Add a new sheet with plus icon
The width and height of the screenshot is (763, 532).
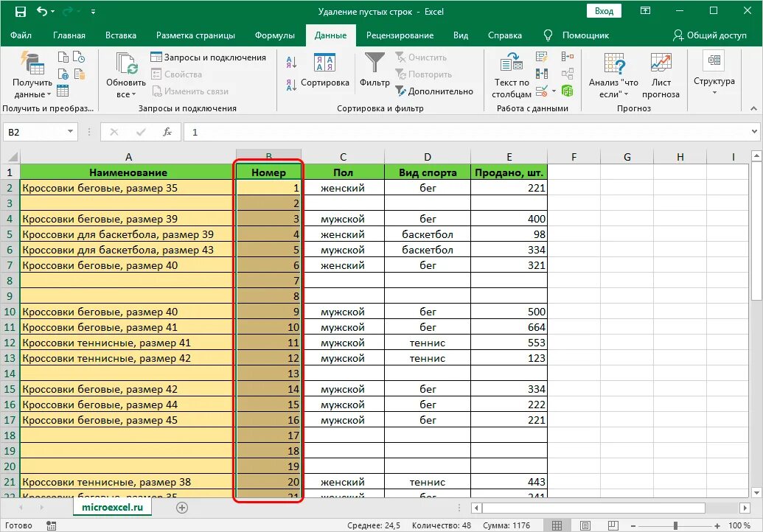pos(182,508)
